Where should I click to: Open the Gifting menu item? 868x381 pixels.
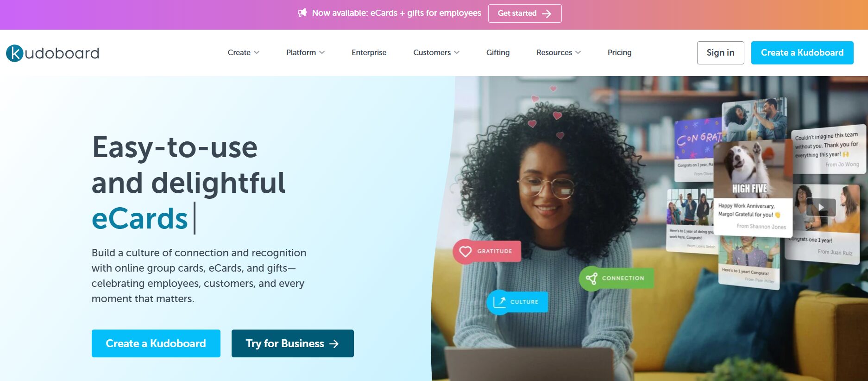498,52
